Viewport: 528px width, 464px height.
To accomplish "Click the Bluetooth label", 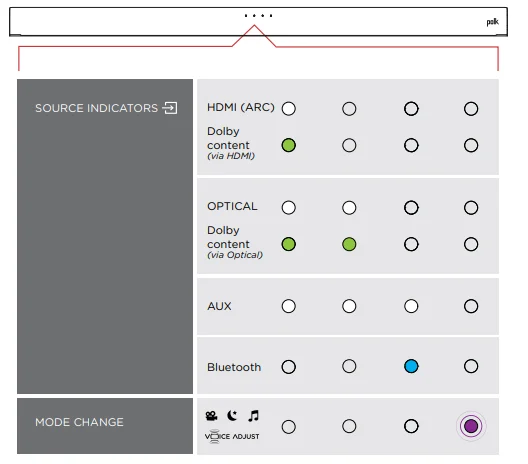I will [234, 367].
